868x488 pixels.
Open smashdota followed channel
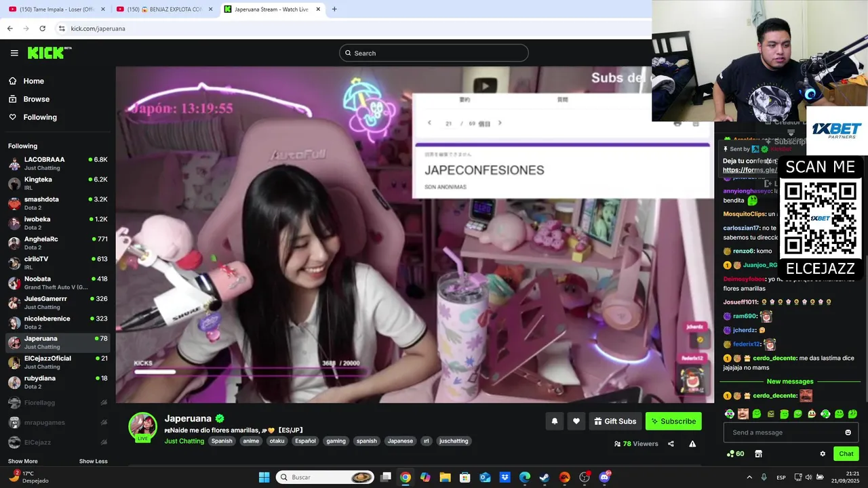(x=58, y=203)
